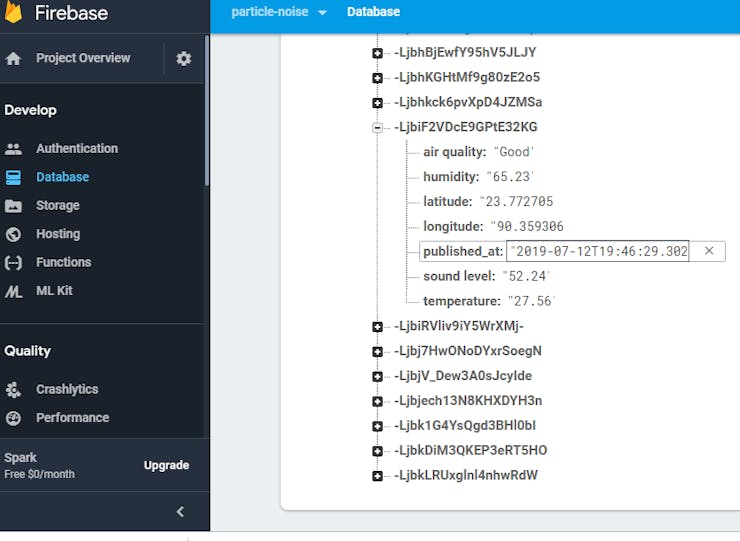The width and height of the screenshot is (740, 541).
Task: Click the Quality section heading
Action: [x=27, y=351]
